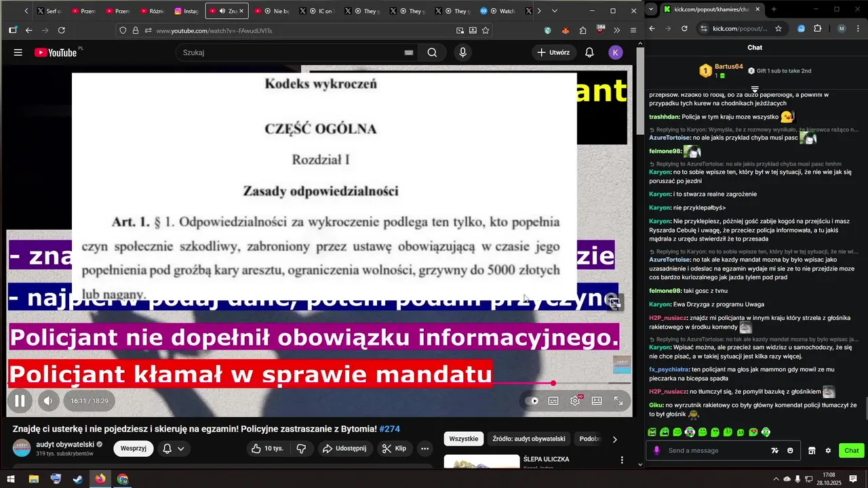Close the active Firefox tab

pos(243,11)
